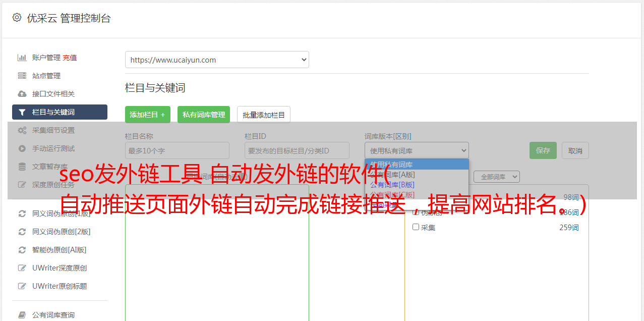Click the gear icon beside 优采云 管理控制台
The image size is (644, 321).
pyautogui.click(x=17, y=18)
